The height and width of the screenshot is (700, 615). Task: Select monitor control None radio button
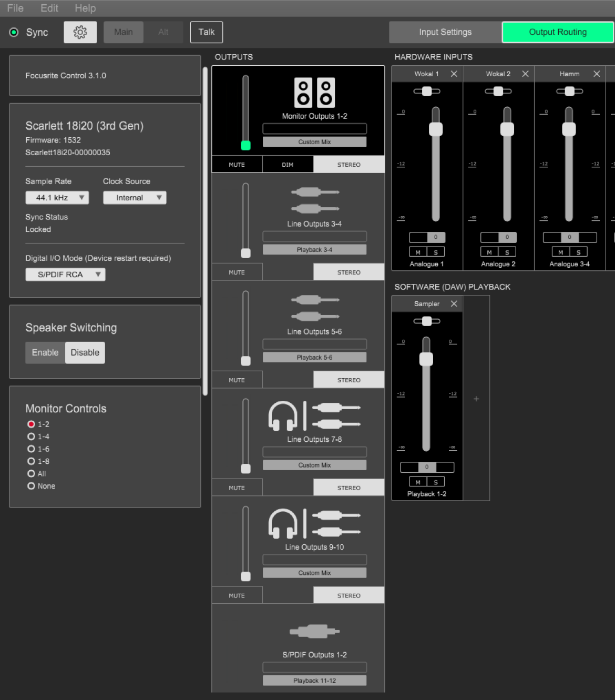(x=31, y=486)
